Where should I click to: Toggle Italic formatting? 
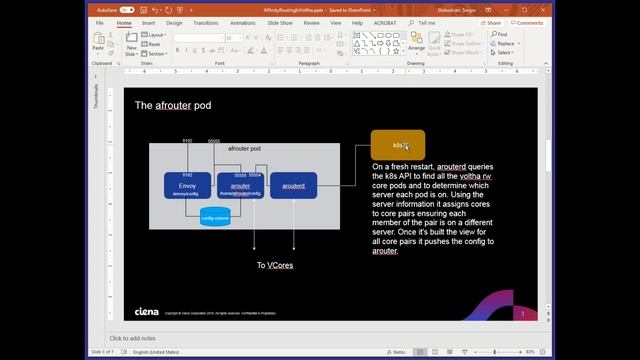(x=186, y=51)
